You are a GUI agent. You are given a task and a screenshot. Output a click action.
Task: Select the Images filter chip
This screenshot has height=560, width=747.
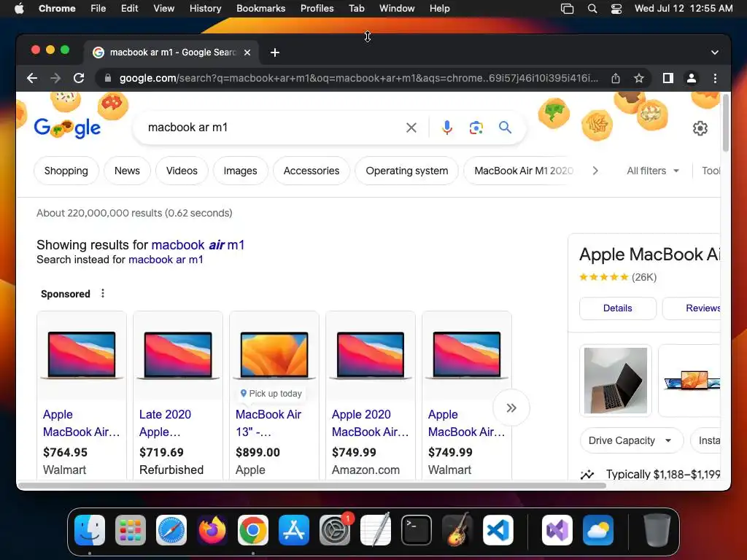point(240,171)
